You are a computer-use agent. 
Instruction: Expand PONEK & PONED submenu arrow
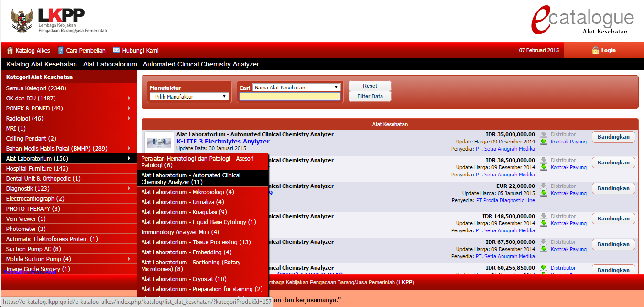tap(129, 108)
